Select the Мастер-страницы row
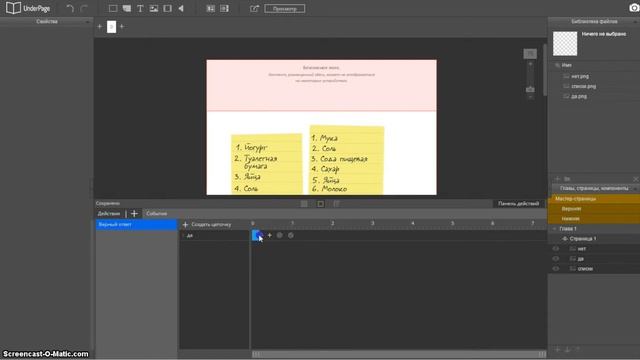640x360 pixels. [x=594, y=199]
